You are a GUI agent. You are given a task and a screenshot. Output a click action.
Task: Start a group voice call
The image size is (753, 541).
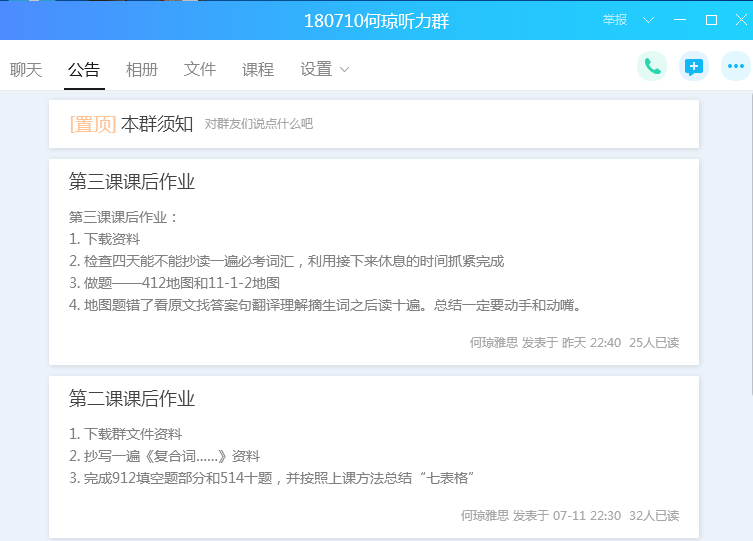click(652, 66)
